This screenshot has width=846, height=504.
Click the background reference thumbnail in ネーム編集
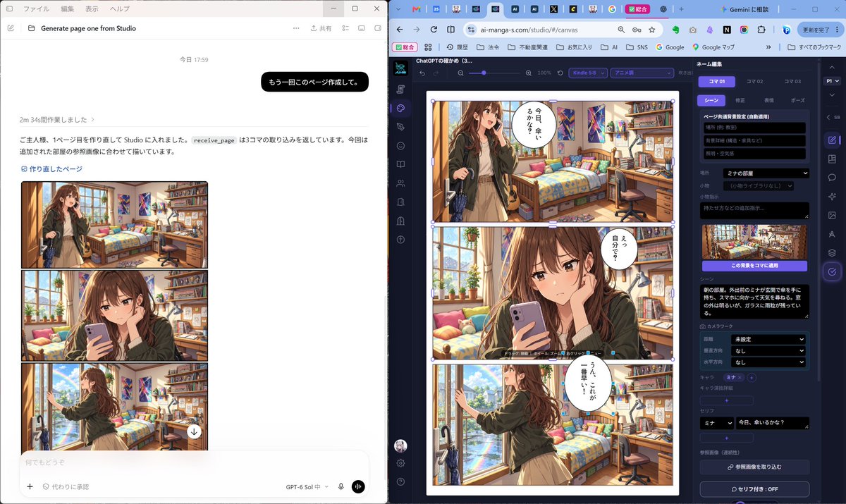754,242
